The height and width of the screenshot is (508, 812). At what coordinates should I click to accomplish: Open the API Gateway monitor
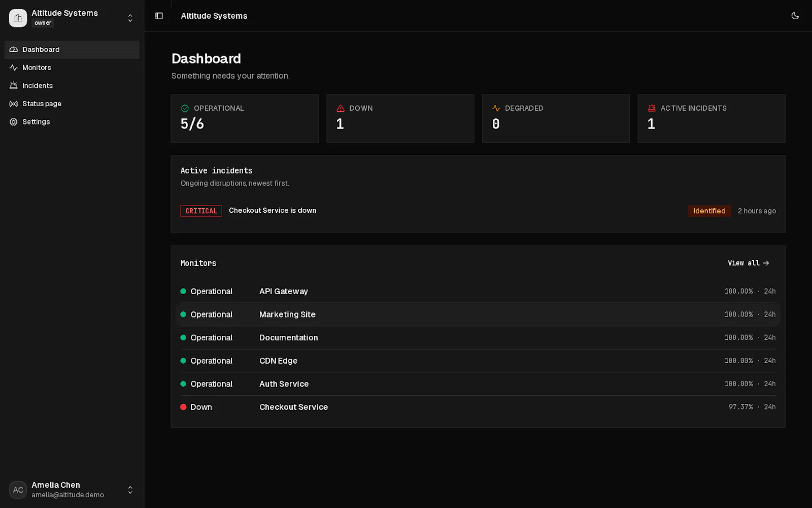point(478,292)
